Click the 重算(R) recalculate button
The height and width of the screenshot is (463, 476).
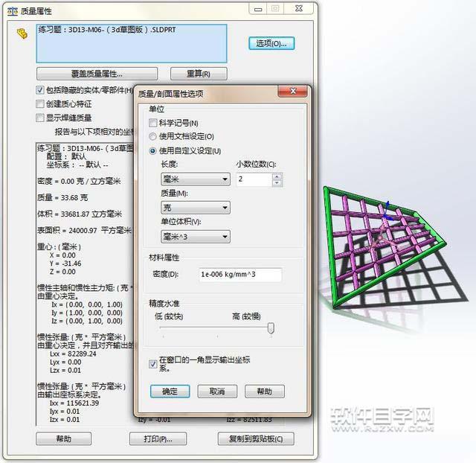(x=199, y=74)
